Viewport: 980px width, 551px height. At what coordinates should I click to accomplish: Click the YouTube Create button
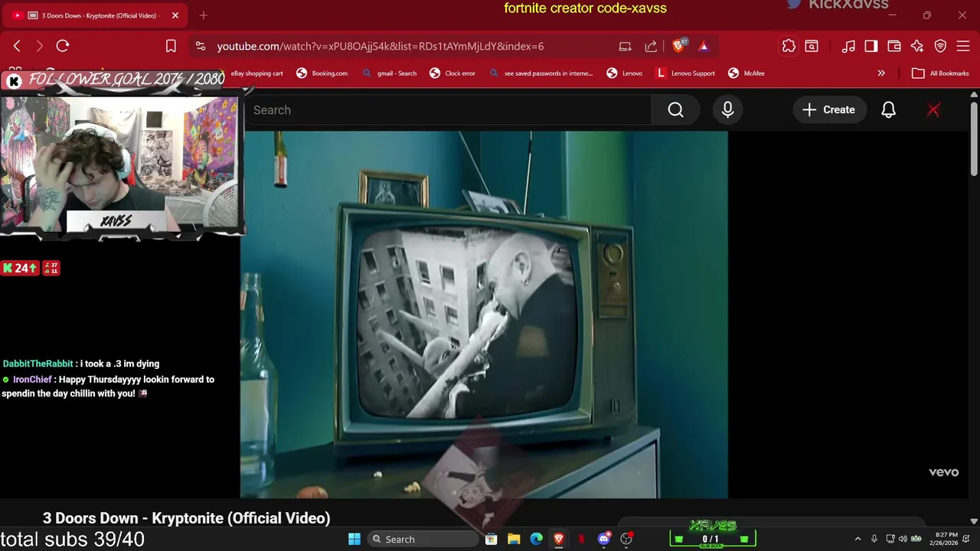tap(829, 110)
